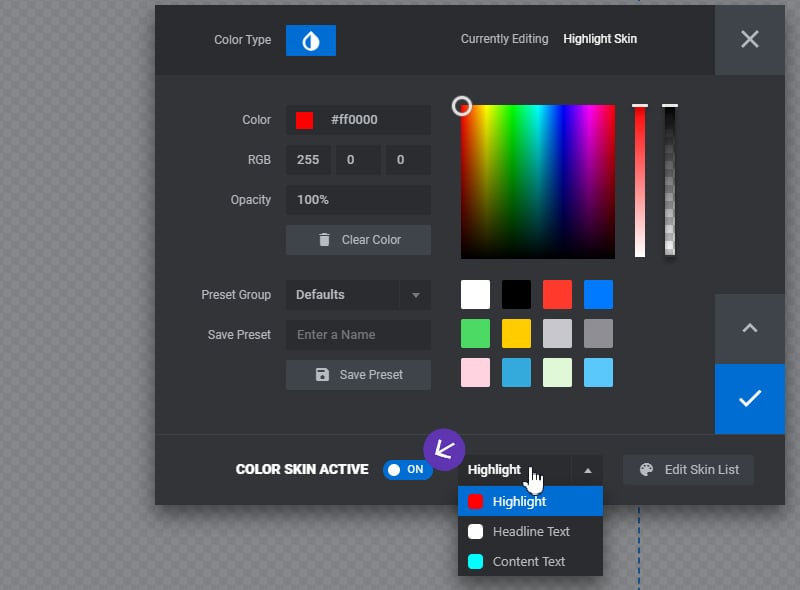Click the palette icon in Edit Skin List
Viewport: 800px width, 590px height.
pyautogui.click(x=646, y=470)
